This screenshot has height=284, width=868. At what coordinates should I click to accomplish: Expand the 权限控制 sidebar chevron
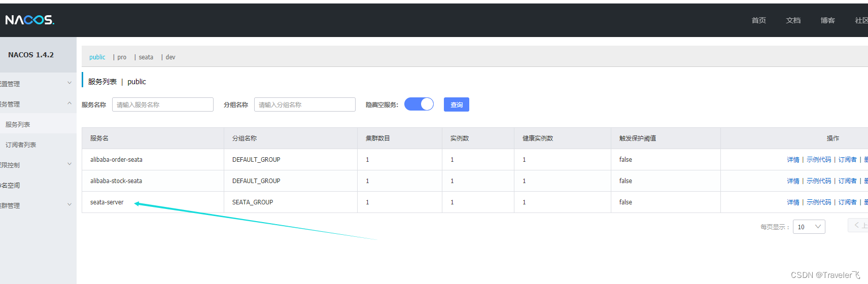pos(70,164)
